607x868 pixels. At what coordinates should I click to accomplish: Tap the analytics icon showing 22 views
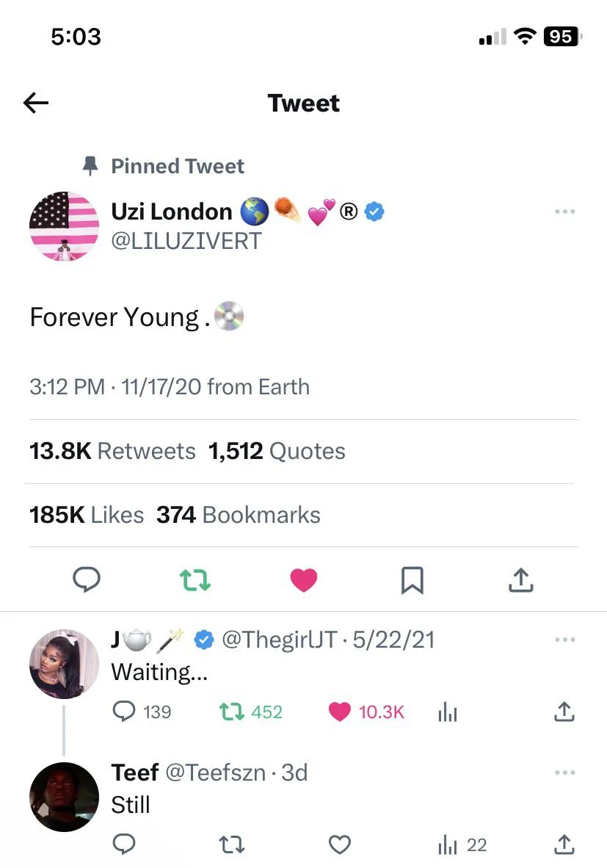point(448,845)
